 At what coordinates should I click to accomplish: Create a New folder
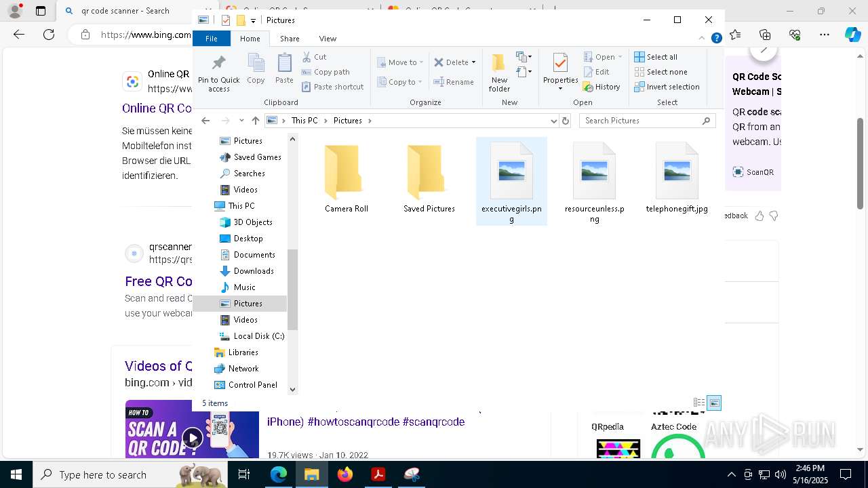coord(499,73)
